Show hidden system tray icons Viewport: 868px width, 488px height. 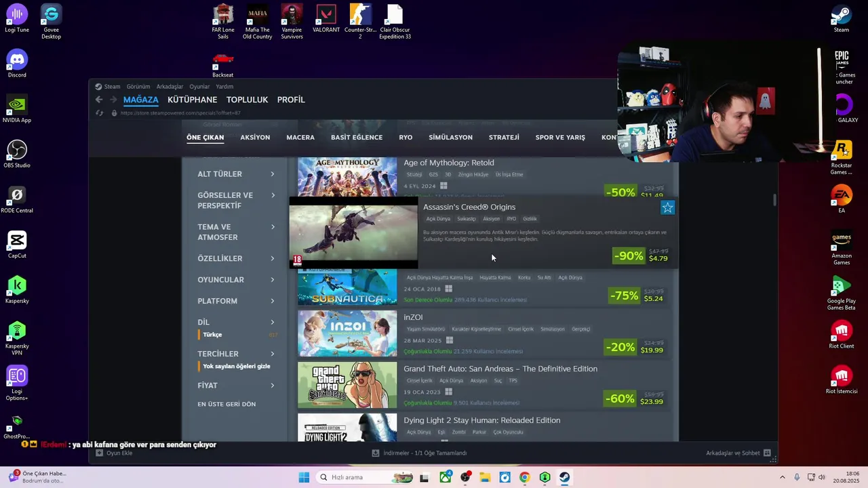click(x=782, y=477)
